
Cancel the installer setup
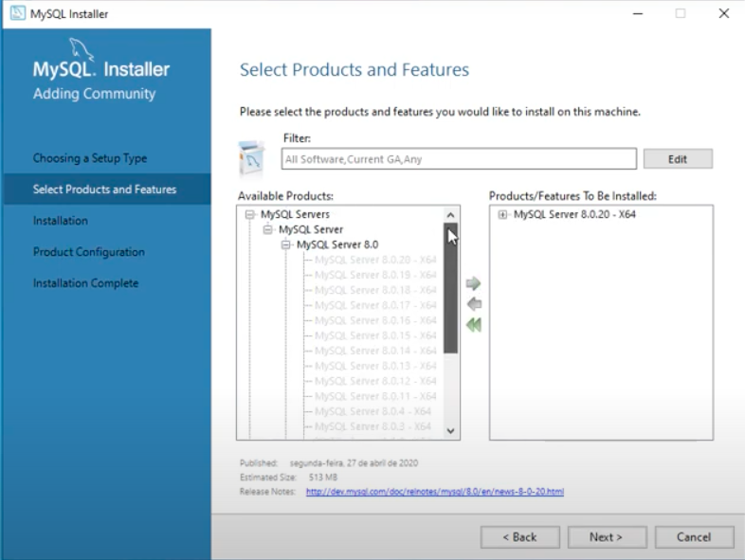(x=694, y=537)
